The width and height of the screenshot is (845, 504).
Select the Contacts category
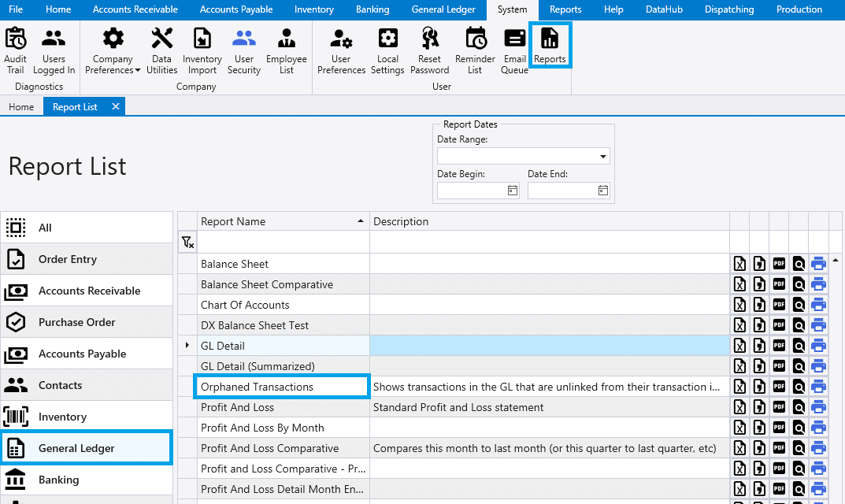(x=87, y=385)
